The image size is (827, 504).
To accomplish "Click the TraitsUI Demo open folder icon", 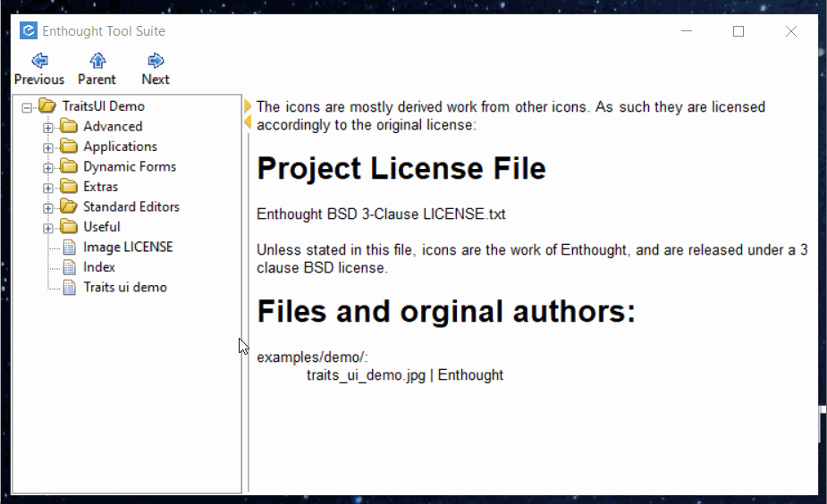I will coord(47,106).
